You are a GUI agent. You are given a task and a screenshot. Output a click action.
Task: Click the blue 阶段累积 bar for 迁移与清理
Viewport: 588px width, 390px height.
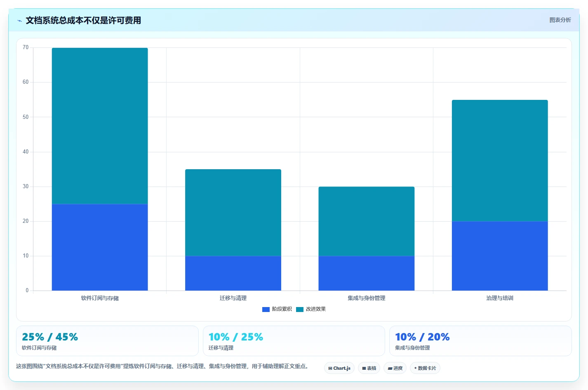coord(233,273)
